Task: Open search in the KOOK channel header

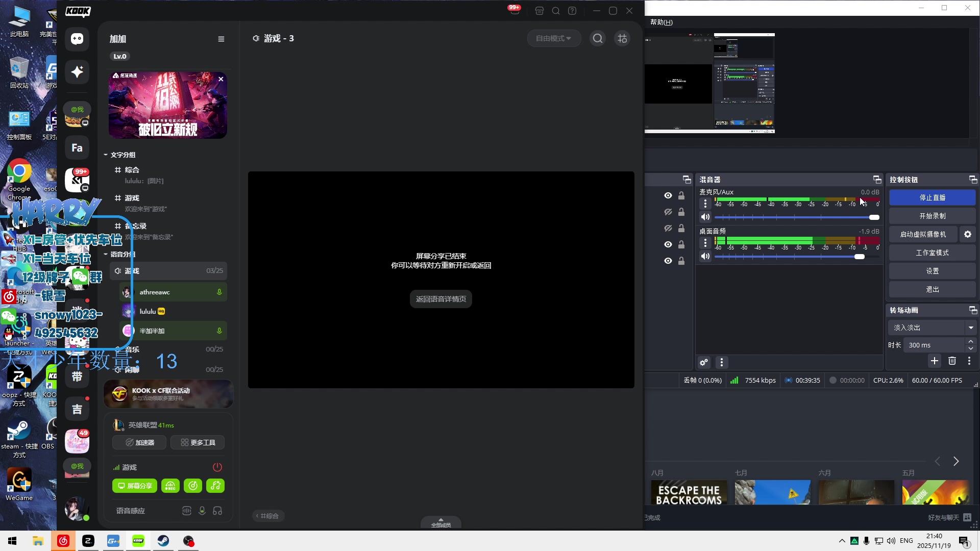Action: [x=598, y=38]
